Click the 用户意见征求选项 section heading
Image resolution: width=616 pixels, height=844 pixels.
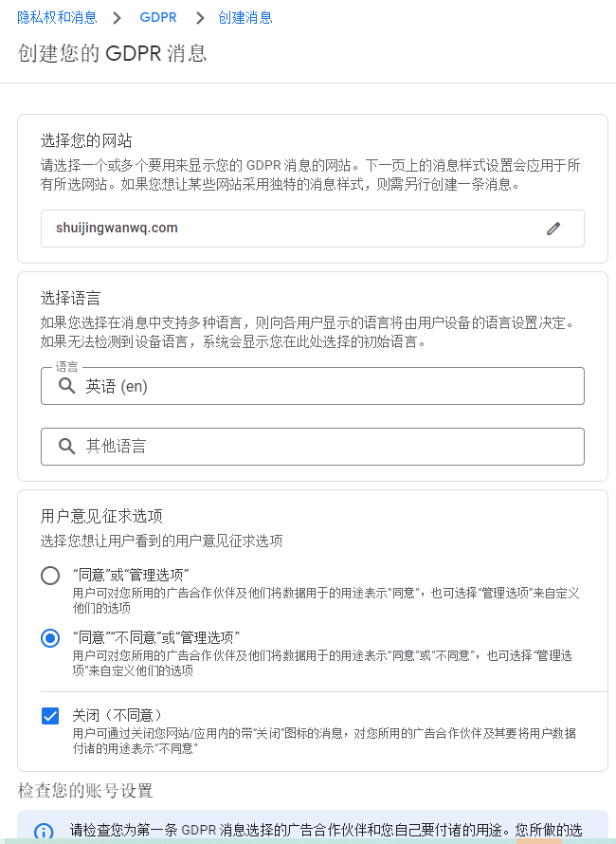coord(101,516)
